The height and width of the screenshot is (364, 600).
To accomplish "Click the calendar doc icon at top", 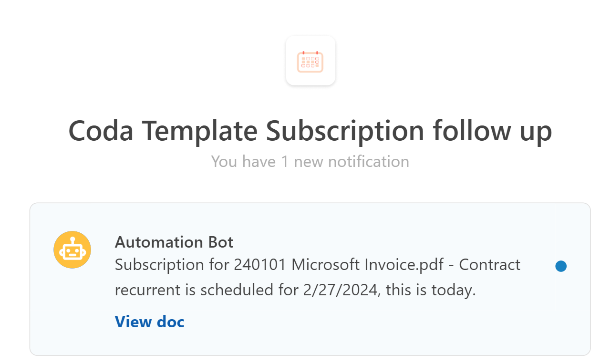I will [x=310, y=61].
